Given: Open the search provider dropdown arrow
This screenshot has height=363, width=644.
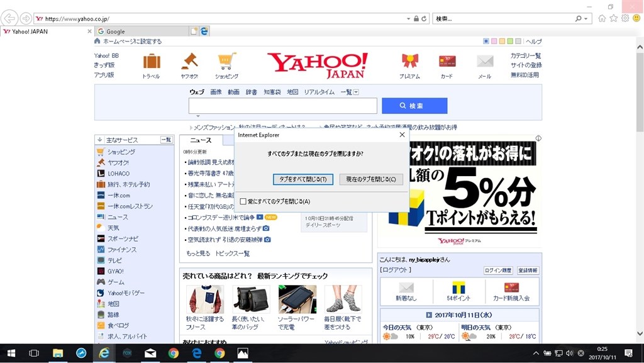Looking at the screenshot, I should [x=586, y=19].
